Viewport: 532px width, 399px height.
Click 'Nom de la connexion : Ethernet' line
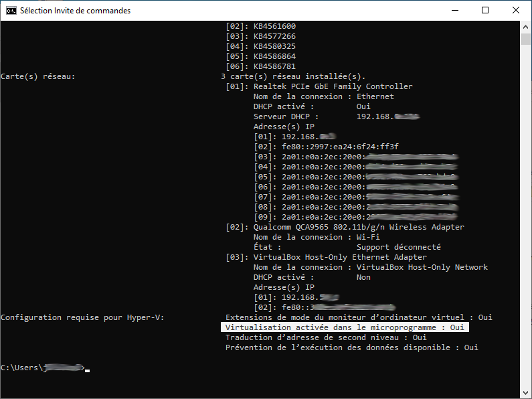324,96
